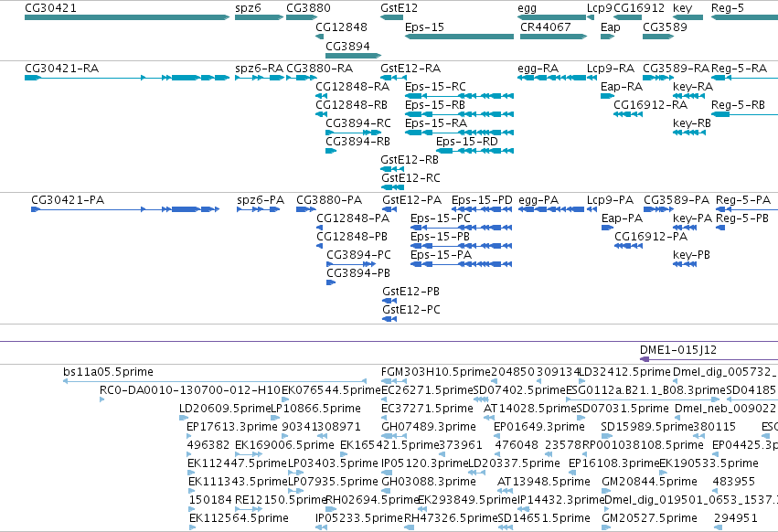Open the GstE12-RB transcript label

pos(410,160)
